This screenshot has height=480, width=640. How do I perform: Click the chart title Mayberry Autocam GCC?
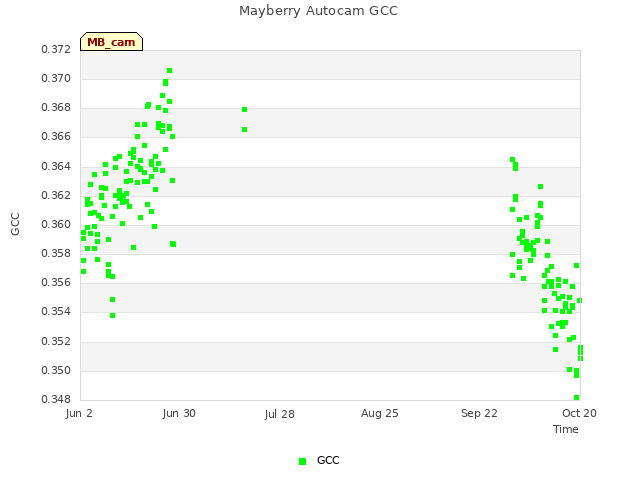318,11
